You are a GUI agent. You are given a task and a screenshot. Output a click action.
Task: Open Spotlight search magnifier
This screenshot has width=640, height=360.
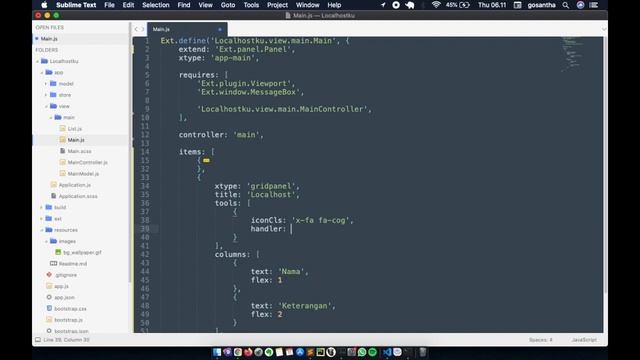point(565,5)
